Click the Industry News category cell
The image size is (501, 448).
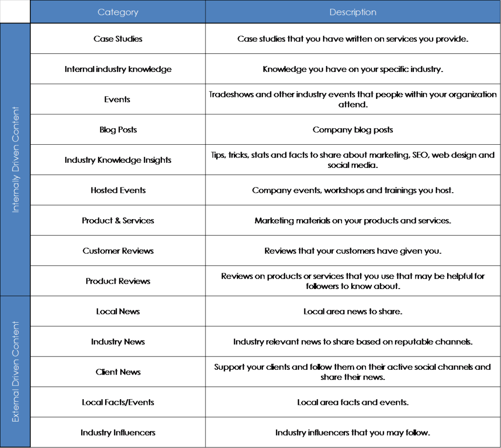(117, 342)
